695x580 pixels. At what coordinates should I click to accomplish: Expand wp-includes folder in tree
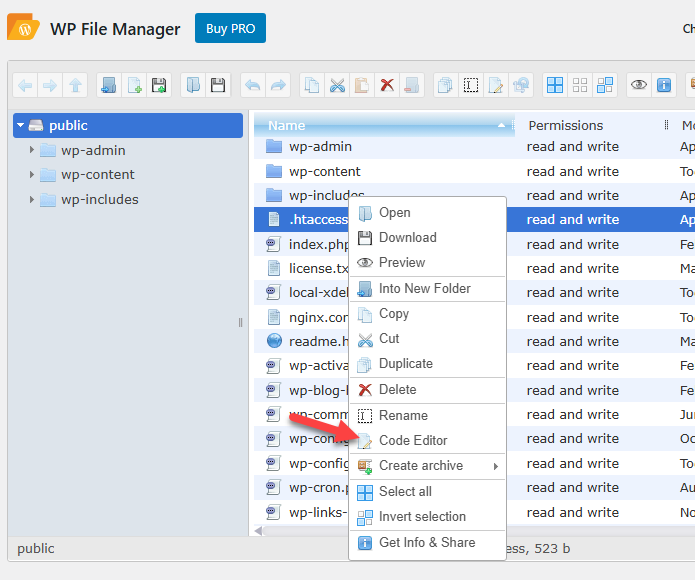(31, 199)
